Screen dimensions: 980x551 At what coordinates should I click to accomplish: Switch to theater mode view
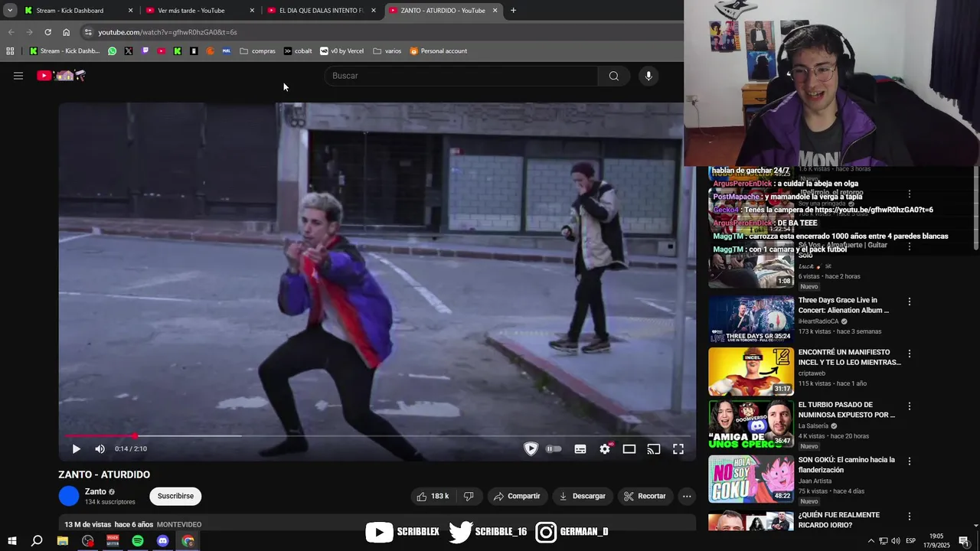coord(629,449)
